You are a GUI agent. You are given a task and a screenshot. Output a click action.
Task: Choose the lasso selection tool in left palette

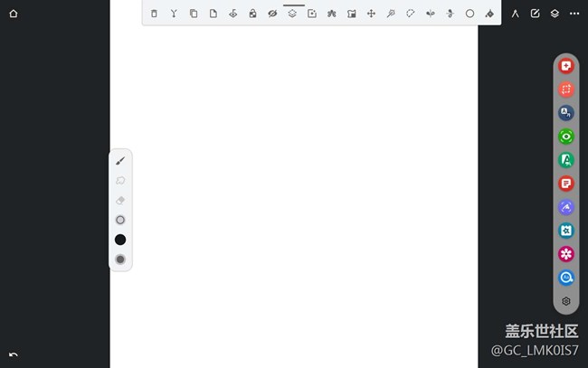point(120,180)
